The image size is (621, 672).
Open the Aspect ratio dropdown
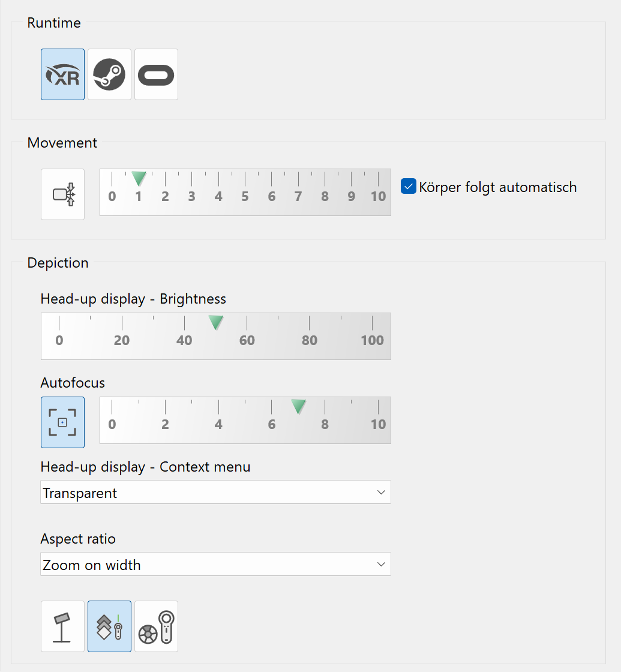point(215,564)
